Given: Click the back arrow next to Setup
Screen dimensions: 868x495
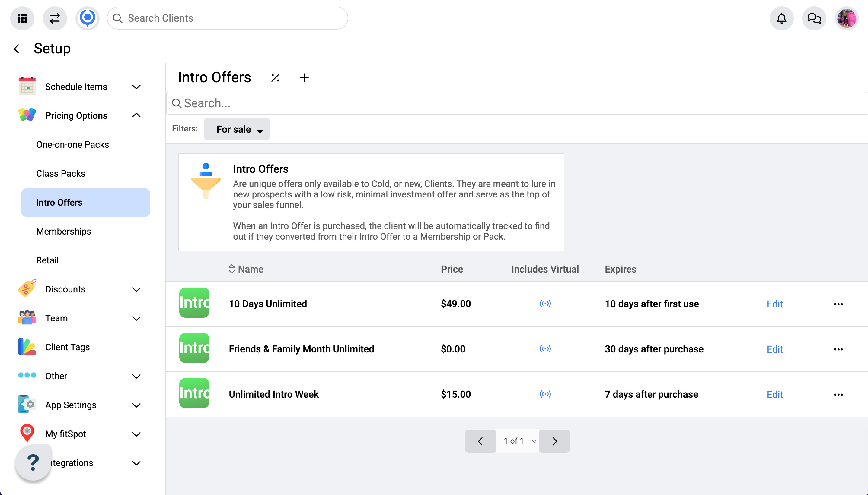Looking at the screenshot, I should click(x=16, y=49).
